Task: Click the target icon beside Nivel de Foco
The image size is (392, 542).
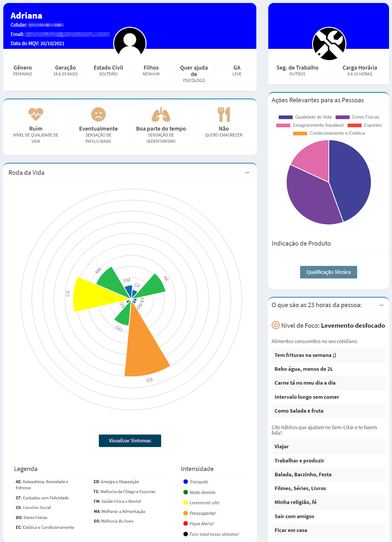Action: point(275,325)
